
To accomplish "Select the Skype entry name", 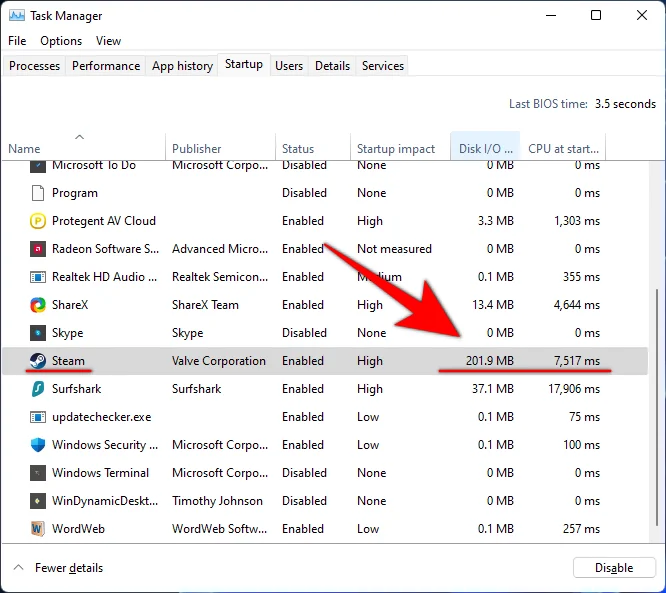I will (x=68, y=333).
